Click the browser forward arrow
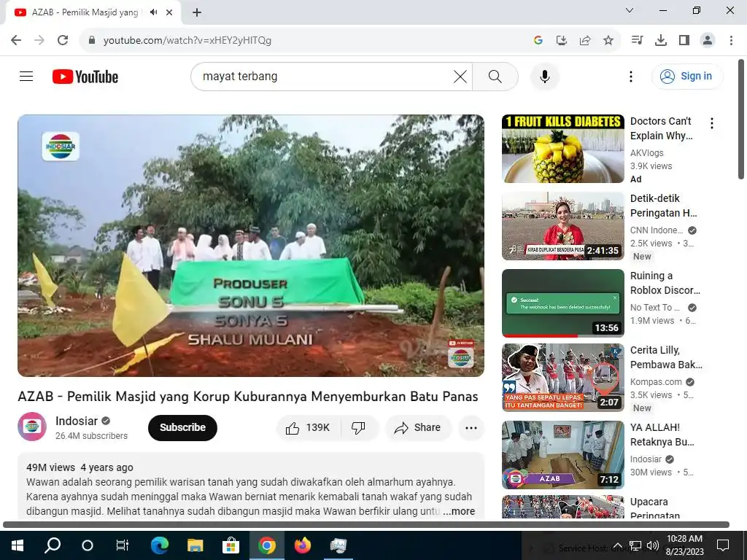This screenshot has width=747, height=560. (x=39, y=40)
